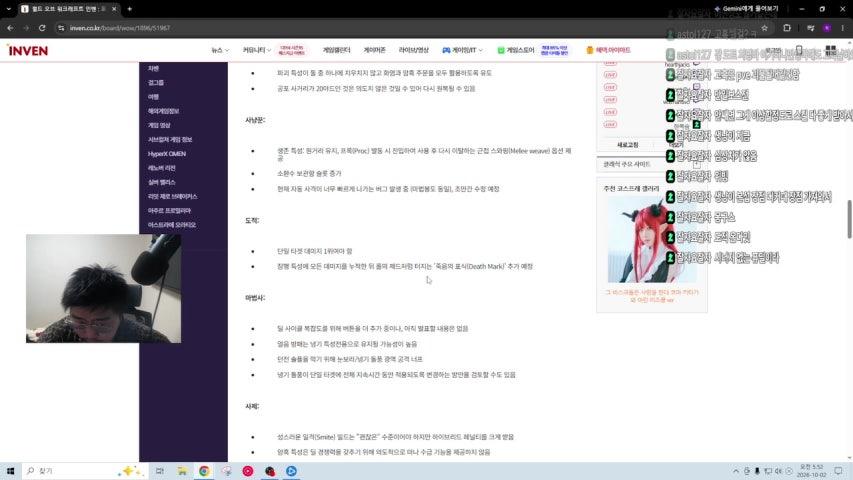This screenshot has height=480, width=853.
Task: Open the Windows Start menu
Action: click(x=10, y=471)
